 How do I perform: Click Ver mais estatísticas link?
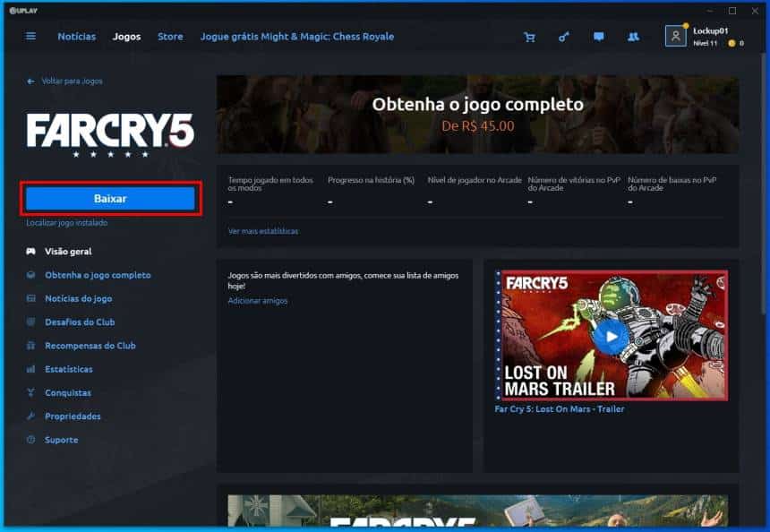(x=262, y=231)
